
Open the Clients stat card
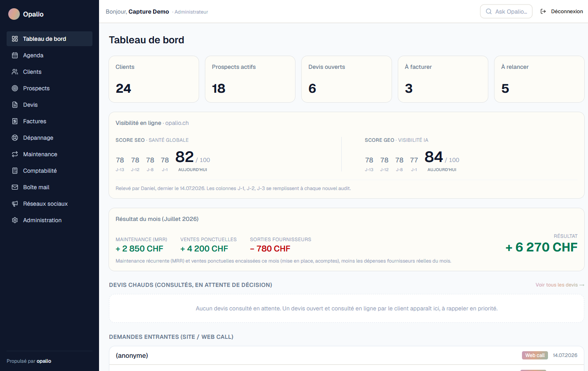[154, 79]
